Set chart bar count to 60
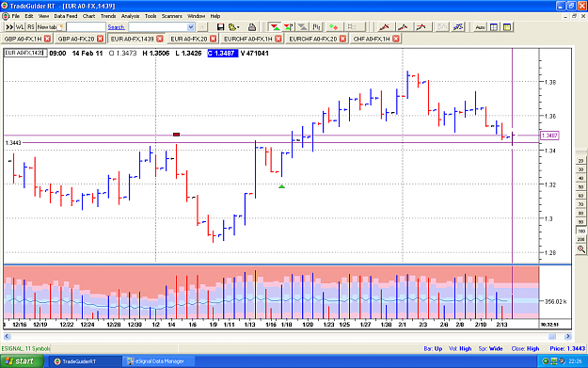The width and height of the screenshot is (588, 368). [x=580, y=196]
